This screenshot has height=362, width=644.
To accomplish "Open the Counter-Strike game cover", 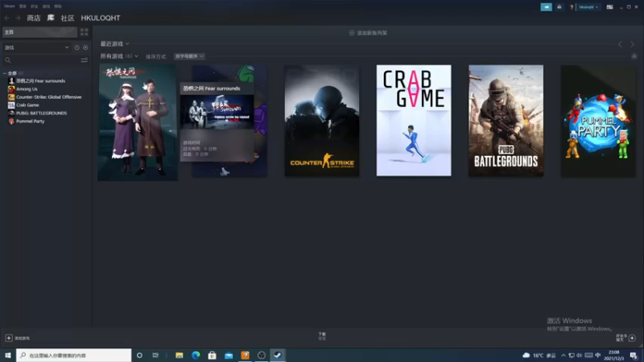I will (x=322, y=121).
